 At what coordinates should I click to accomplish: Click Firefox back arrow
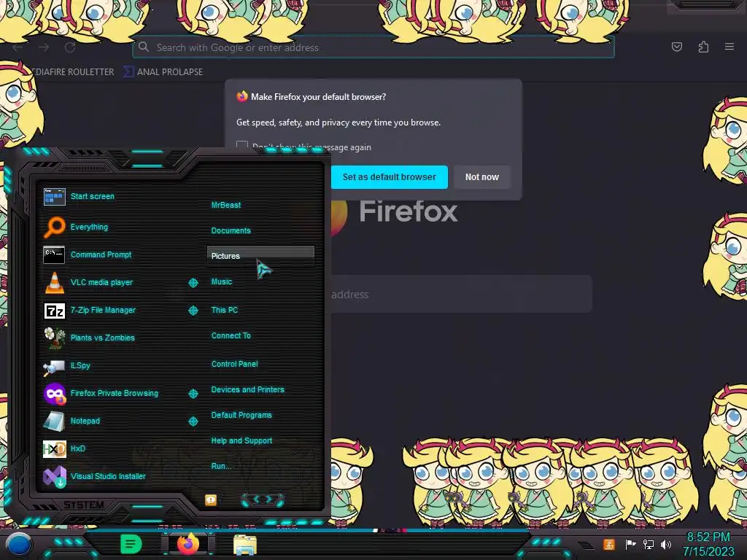18,47
